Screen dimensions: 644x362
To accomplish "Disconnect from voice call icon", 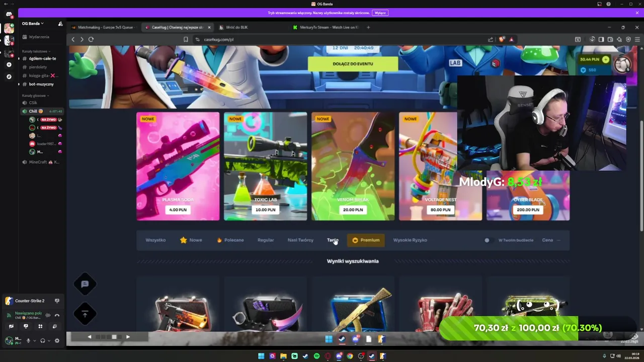I will (57, 315).
